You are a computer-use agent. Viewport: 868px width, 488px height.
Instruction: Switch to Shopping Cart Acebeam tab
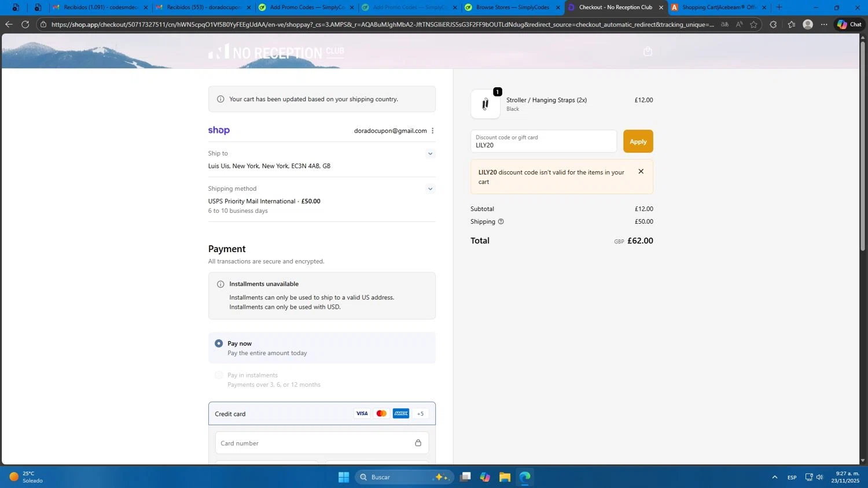point(718,8)
